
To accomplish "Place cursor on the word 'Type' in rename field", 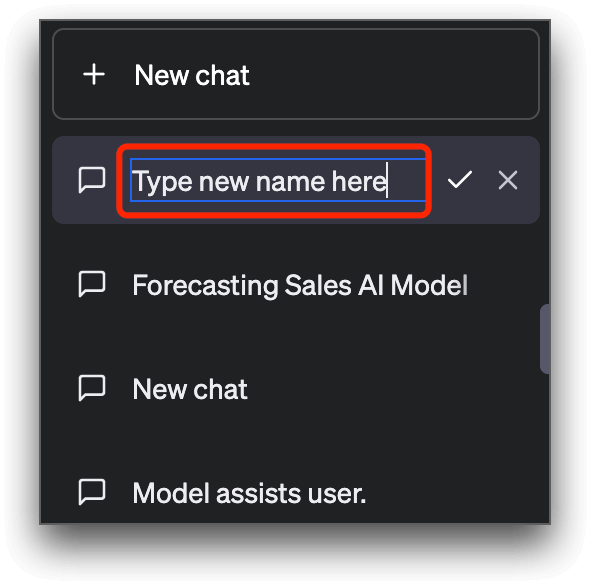I will (x=162, y=182).
